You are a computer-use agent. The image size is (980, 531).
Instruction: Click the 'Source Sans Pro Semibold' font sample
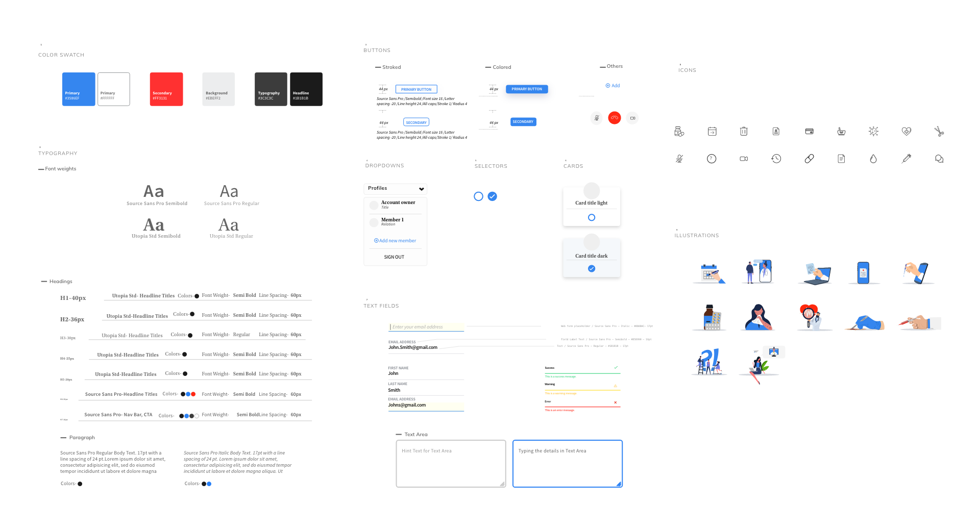pyautogui.click(x=157, y=195)
